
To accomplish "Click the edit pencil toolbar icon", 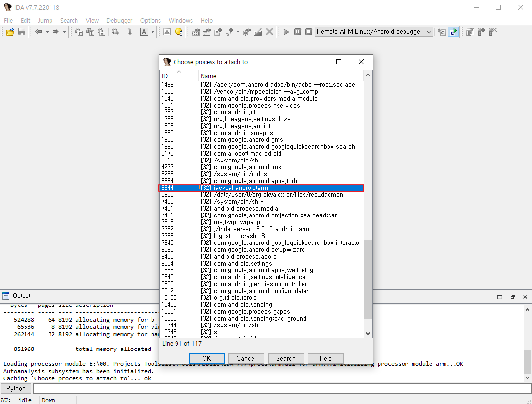I will tap(258, 32).
